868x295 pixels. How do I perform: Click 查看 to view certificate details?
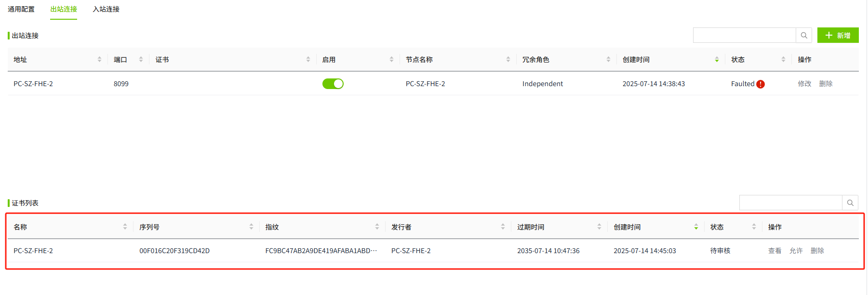click(775, 251)
